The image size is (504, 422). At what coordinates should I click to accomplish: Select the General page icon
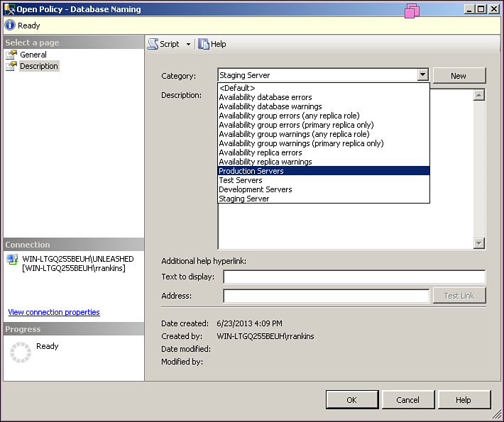coord(11,55)
